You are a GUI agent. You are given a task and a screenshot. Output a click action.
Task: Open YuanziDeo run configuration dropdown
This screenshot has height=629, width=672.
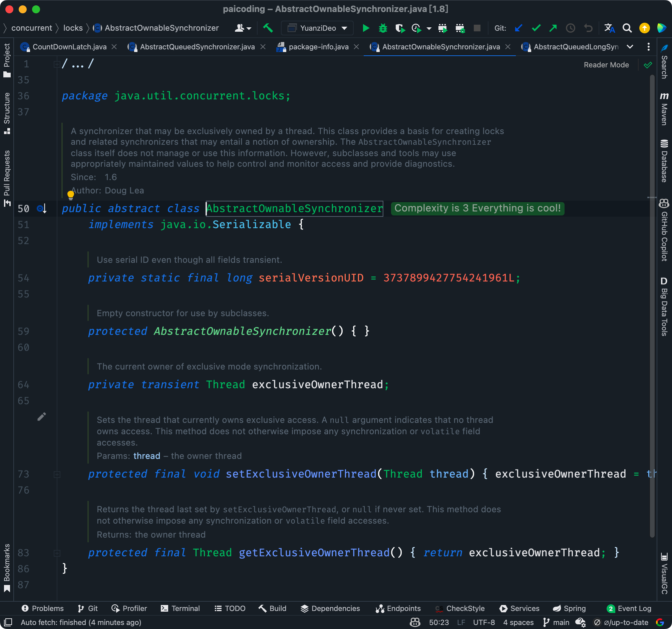317,28
